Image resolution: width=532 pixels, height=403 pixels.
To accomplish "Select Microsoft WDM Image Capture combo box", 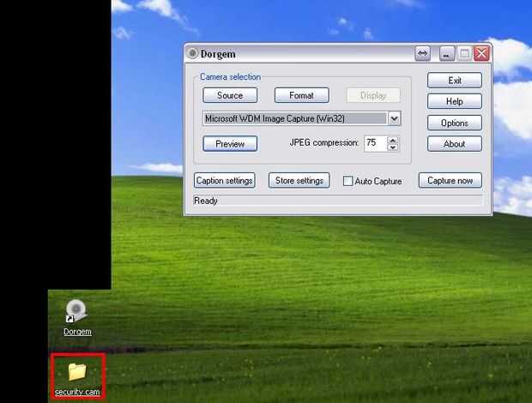I will click(302, 118).
